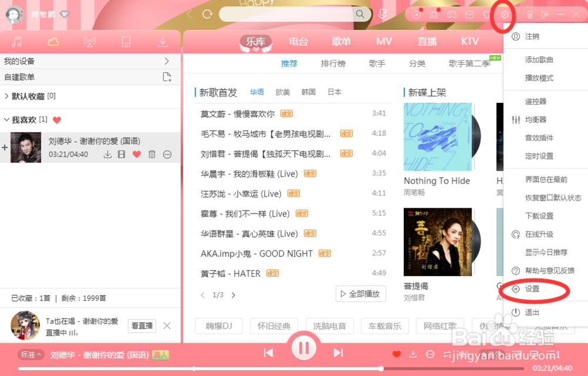
Task: Click the playback progress slider handle
Action: tap(381, 368)
